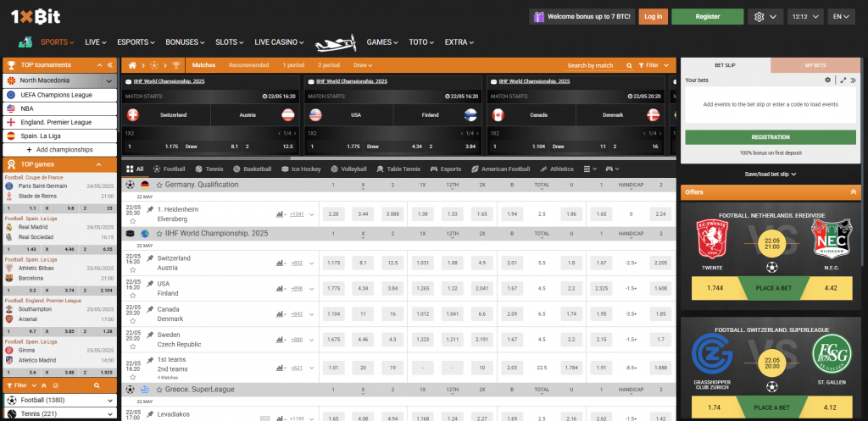Click Add championships link
This screenshot has height=421, width=868.
pos(64,149)
